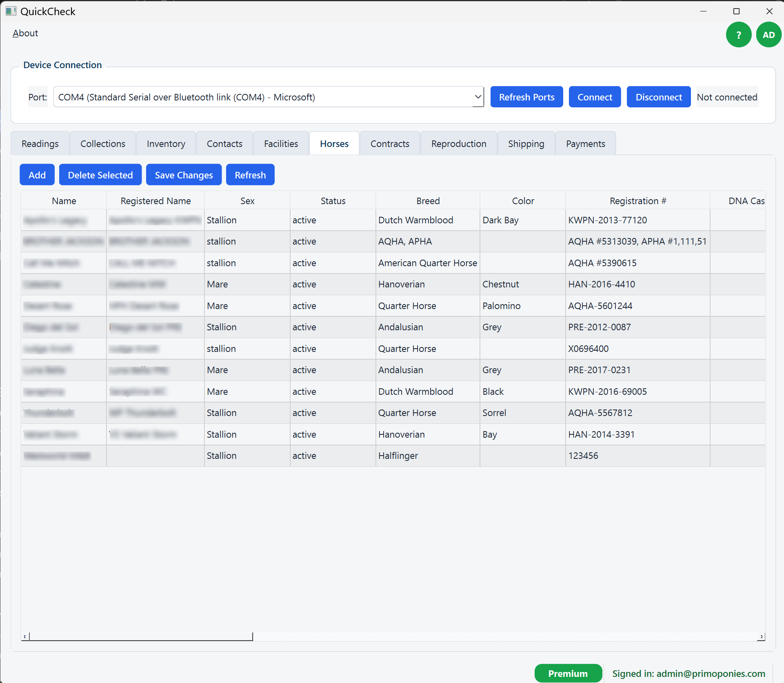Open the Inventory tab
The image size is (784, 683).
166,144
